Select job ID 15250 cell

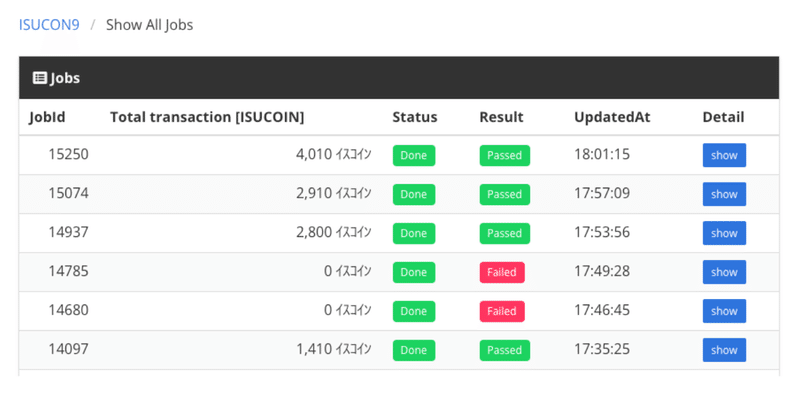pyautogui.click(x=68, y=154)
